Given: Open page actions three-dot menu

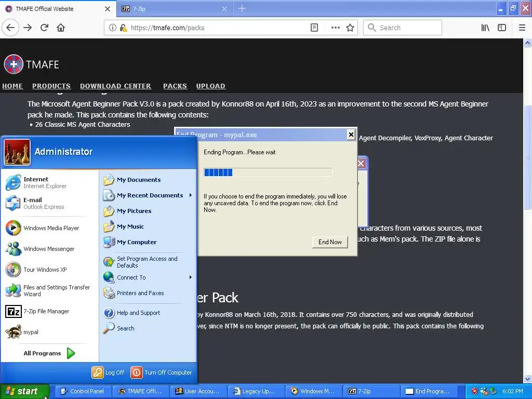Looking at the screenshot, I should pos(335,28).
